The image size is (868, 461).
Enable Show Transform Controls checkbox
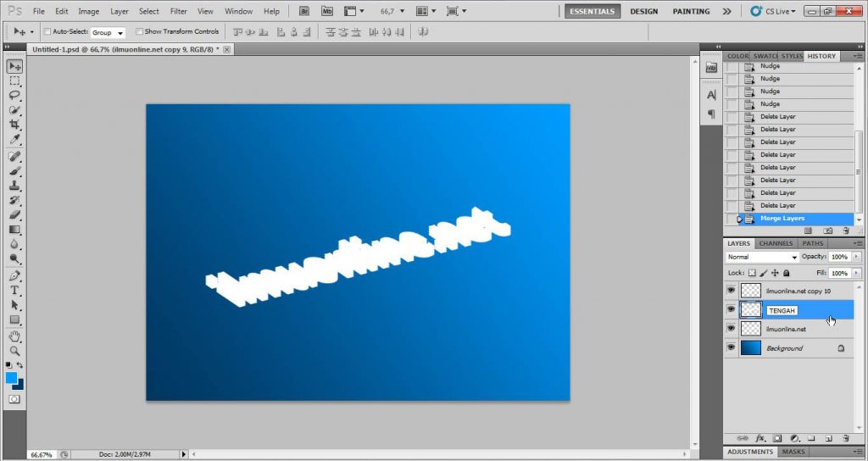(139, 31)
